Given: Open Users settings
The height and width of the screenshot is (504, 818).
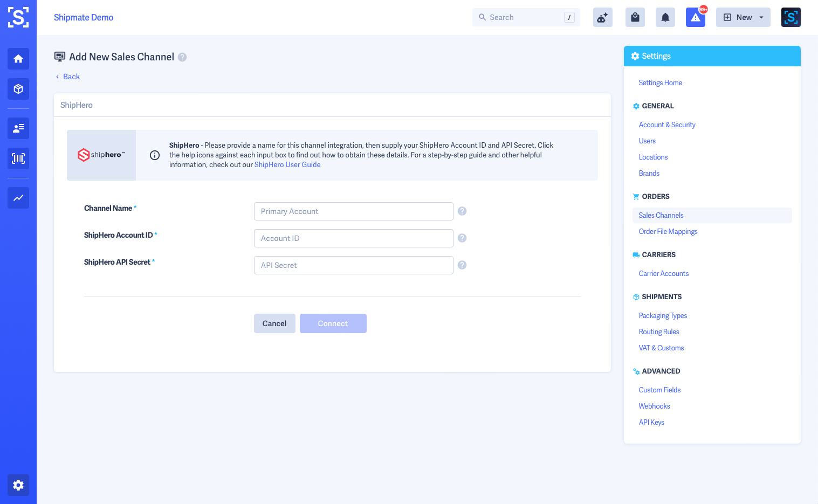Looking at the screenshot, I should 647,141.
